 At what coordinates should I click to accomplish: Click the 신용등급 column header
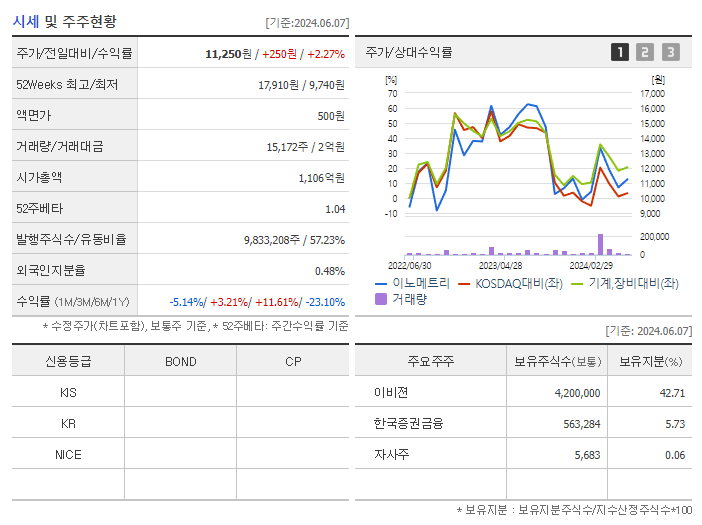tap(68, 361)
